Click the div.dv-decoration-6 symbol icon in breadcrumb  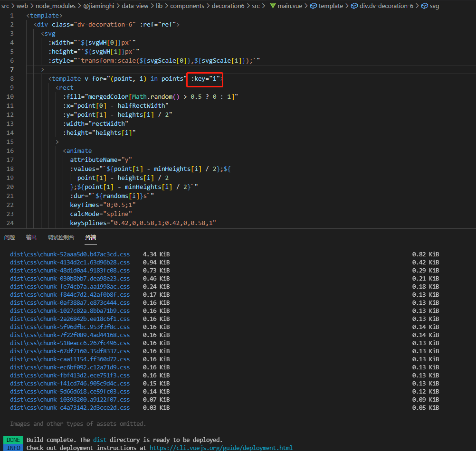[x=355, y=6]
